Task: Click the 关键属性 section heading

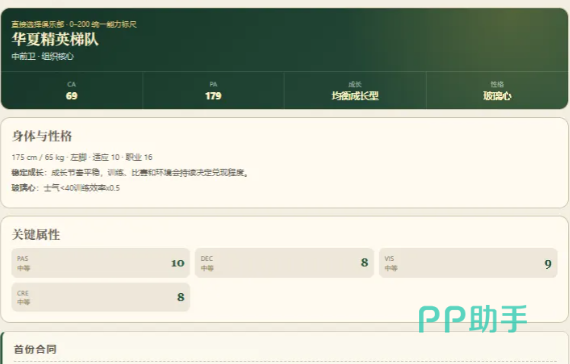Action: pyautogui.click(x=36, y=235)
